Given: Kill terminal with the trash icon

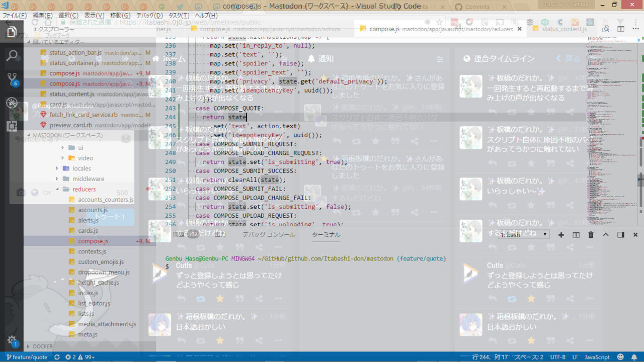Looking at the screenshot, I should click(x=591, y=235).
